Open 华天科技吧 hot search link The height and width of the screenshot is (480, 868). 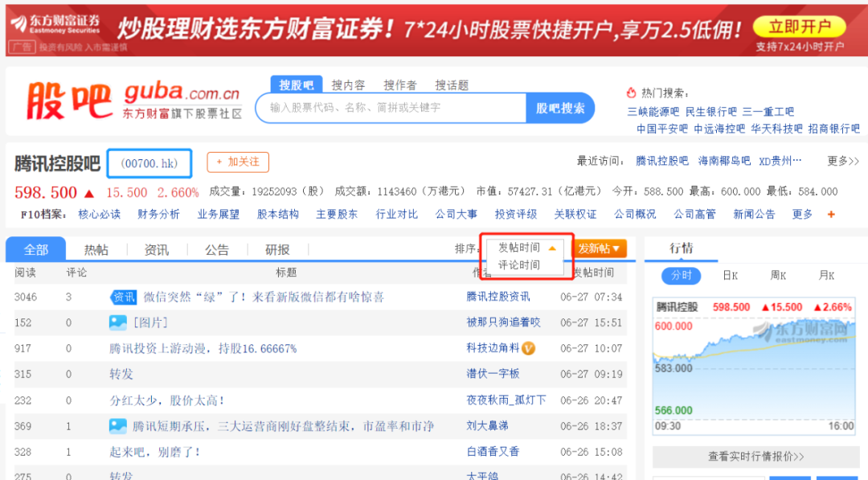tap(776, 129)
